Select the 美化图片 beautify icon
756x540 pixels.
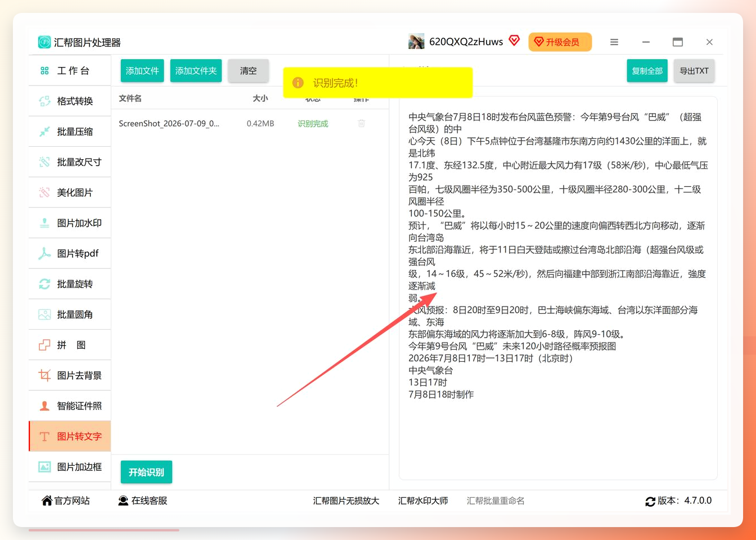coord(44,192)
